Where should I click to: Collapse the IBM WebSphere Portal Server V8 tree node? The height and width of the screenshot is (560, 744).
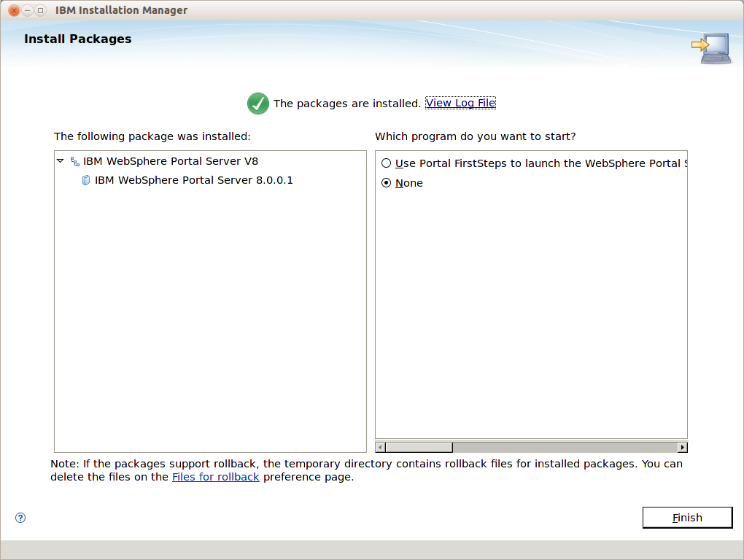click(61, 161)
